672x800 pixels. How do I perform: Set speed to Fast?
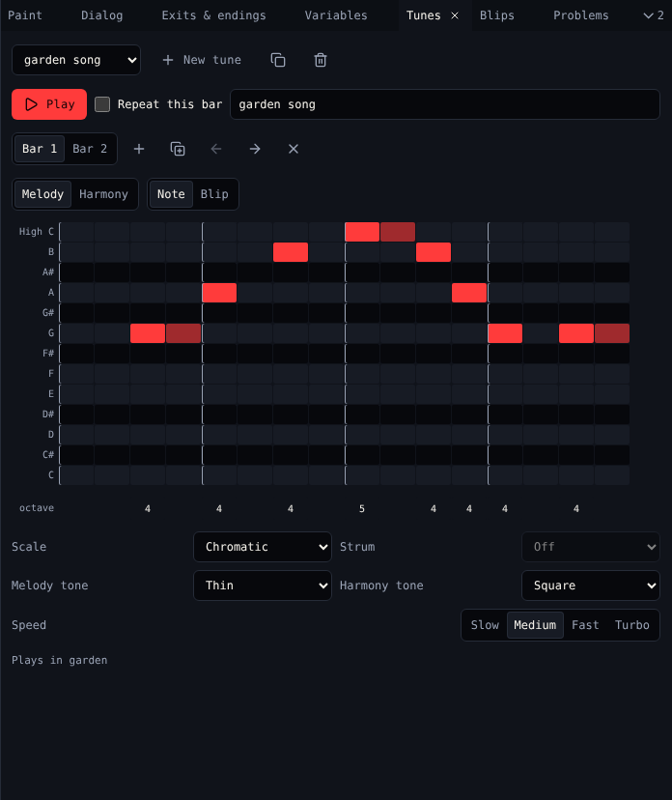click(x=585, y=625)
